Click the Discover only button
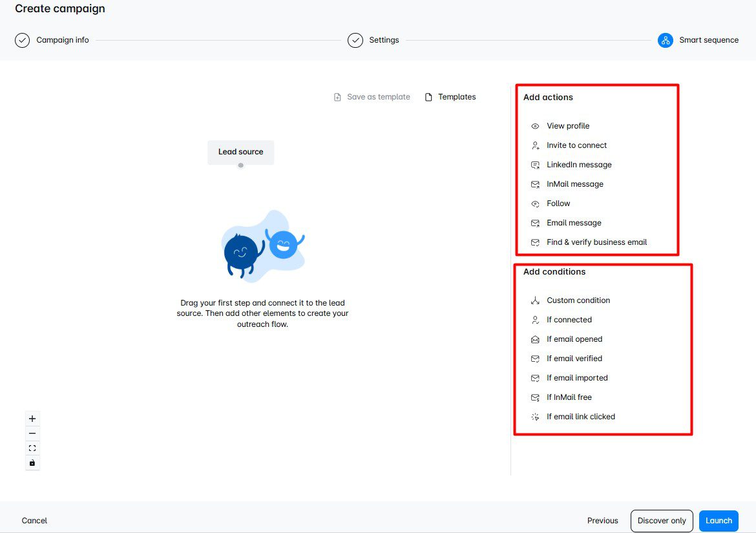 pos(662,521)
